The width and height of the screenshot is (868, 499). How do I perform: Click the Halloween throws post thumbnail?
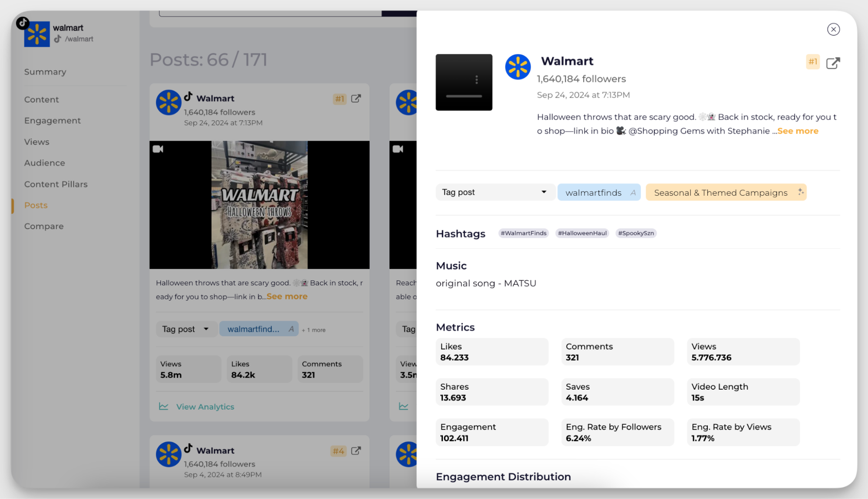pos(259,205)
